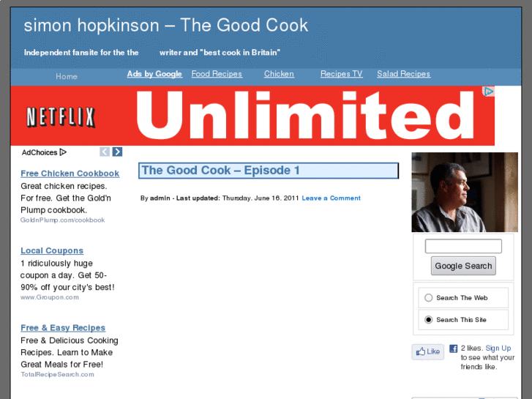Open the Free & Easy Recipes ad link
Viewport: 532px width, 399px height.
point(63,328)
